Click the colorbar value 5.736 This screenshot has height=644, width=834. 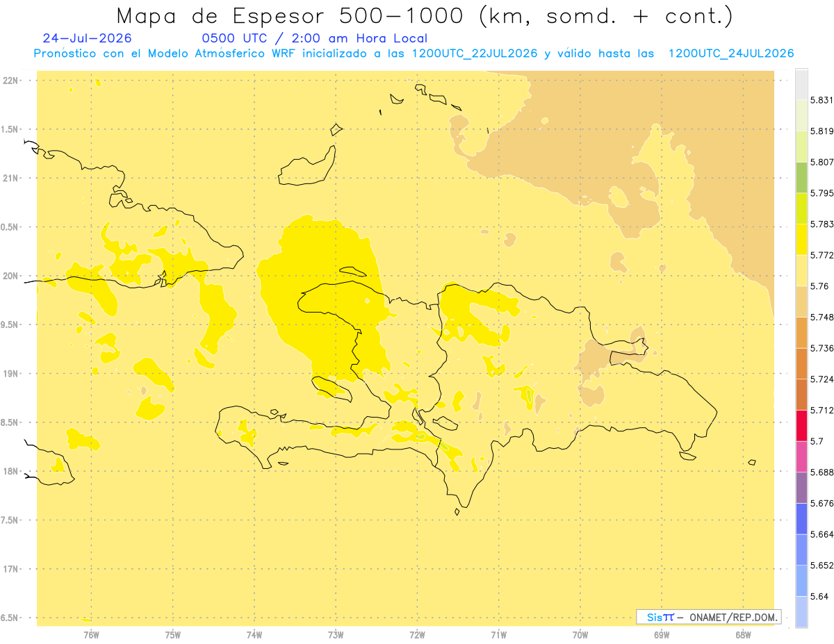click(822, 348)
